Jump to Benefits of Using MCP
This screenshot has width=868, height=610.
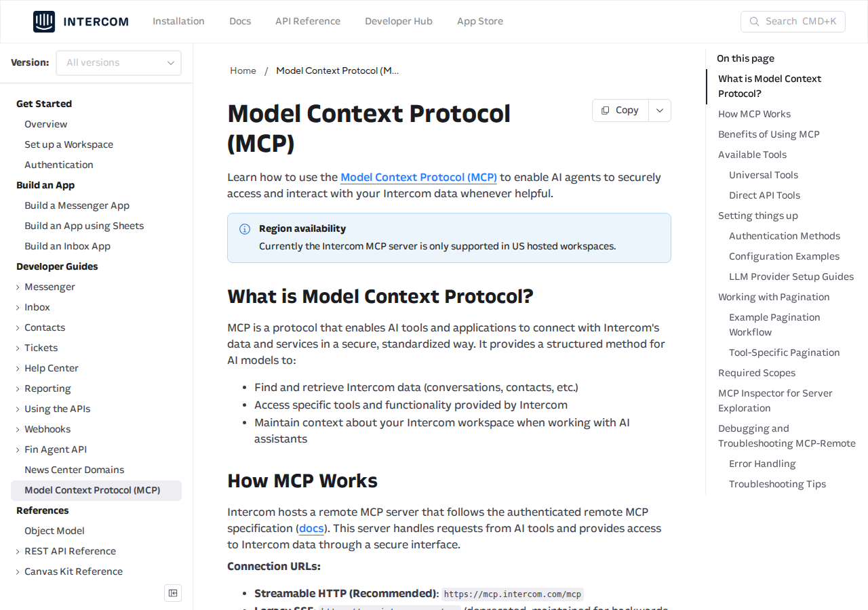[x=769, y=134]
